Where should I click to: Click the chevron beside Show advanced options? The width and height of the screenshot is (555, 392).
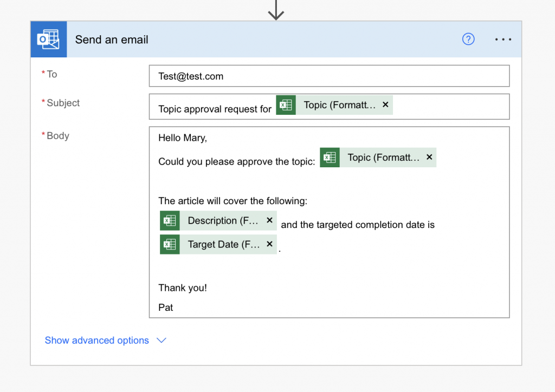tap(161, 340)
